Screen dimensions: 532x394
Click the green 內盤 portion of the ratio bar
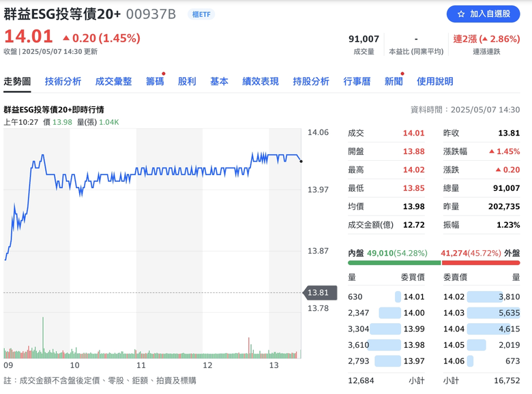pos(394,262)
